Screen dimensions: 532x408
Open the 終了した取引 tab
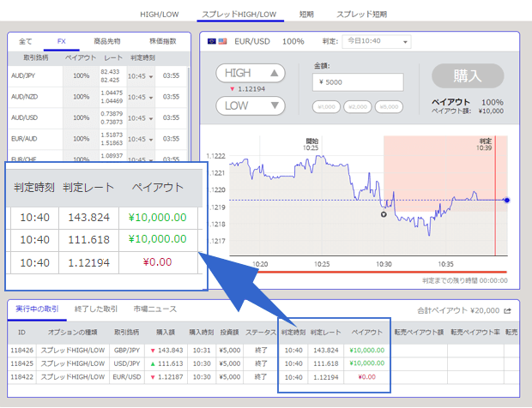click(96, 309)
